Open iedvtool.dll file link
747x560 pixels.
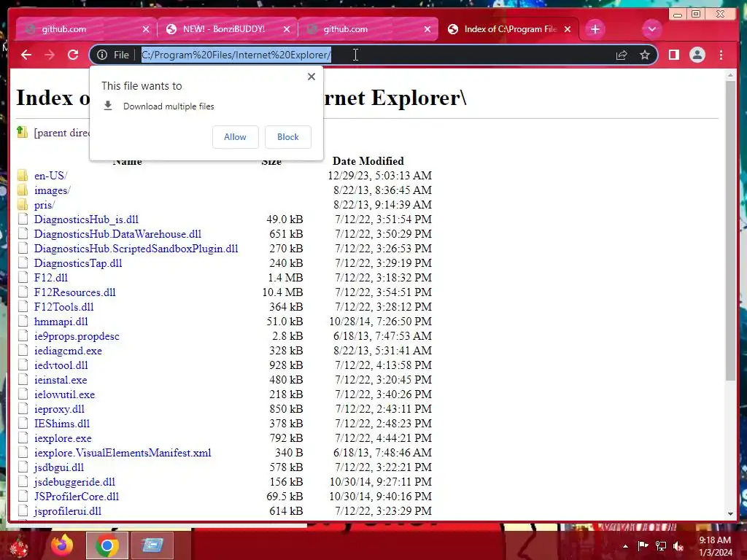click(x=61, y=366)
